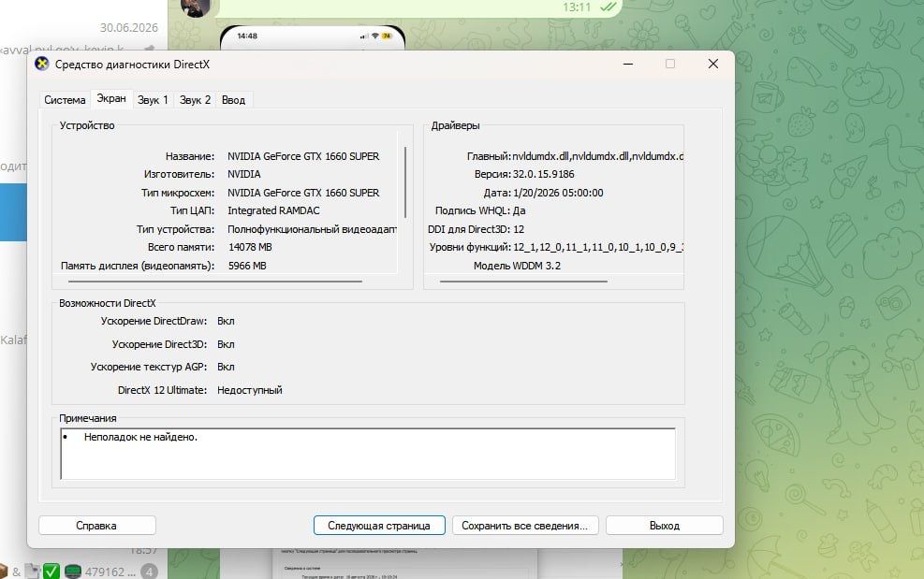
Task: Open the Ввод tab
Action: (233, 99)
